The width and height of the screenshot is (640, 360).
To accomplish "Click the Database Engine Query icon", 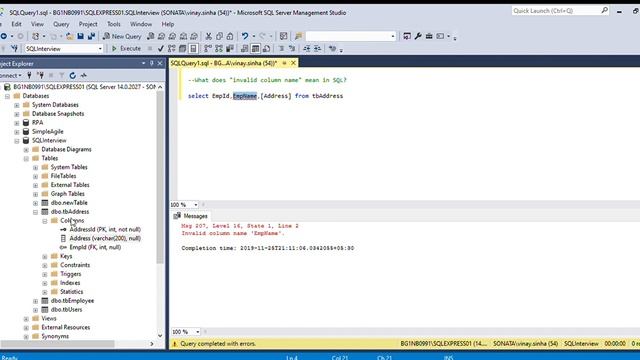I will (x=151, y=36).
